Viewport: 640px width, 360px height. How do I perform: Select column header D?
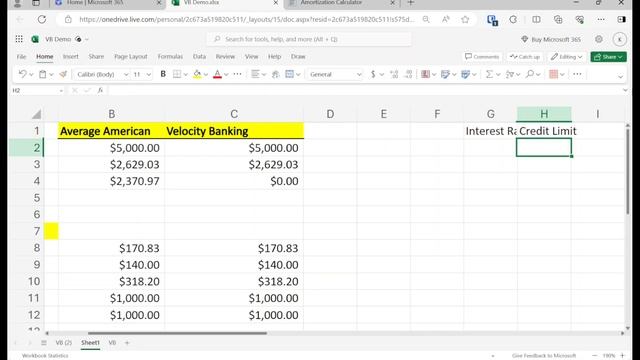(x=330, y=114)
